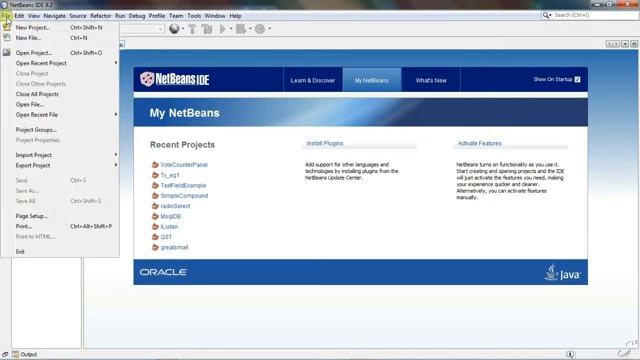Screen dimensions: 640x360
Task: Open Project Groups from File menu
Action: coord(60,130)
